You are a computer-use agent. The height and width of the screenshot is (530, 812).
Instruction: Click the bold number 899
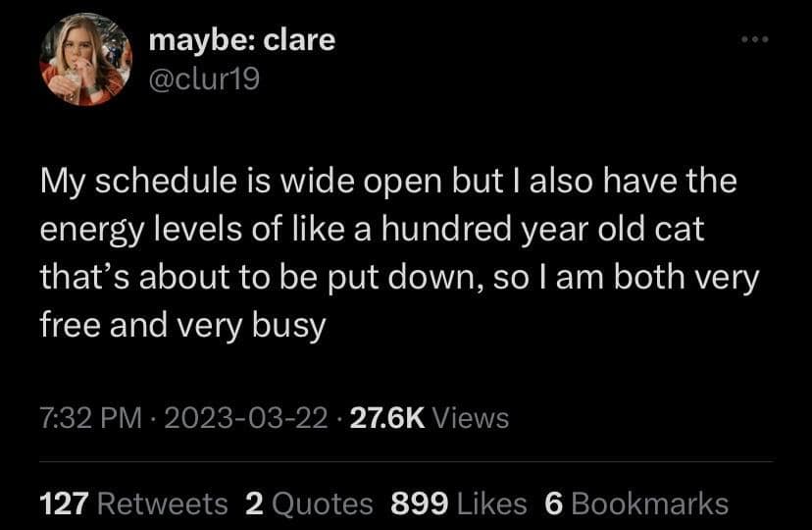point(419,503)
